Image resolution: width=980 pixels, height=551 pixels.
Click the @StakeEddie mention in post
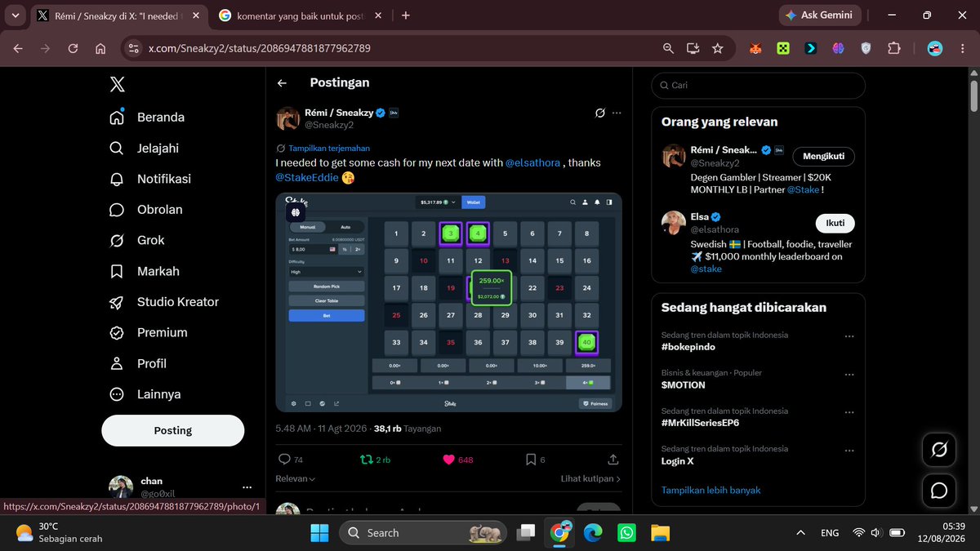(x=306, y=177)
